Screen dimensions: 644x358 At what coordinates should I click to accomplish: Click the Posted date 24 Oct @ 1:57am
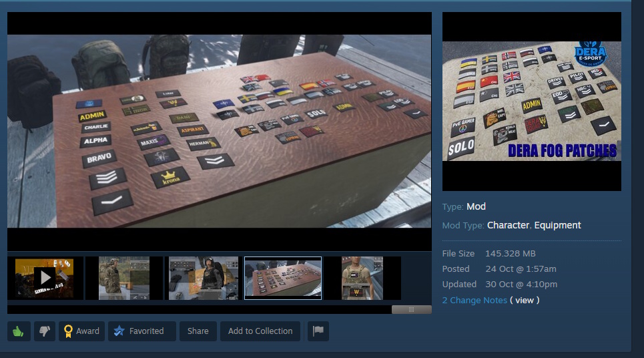pyautogui.click(x=521, y=268)
